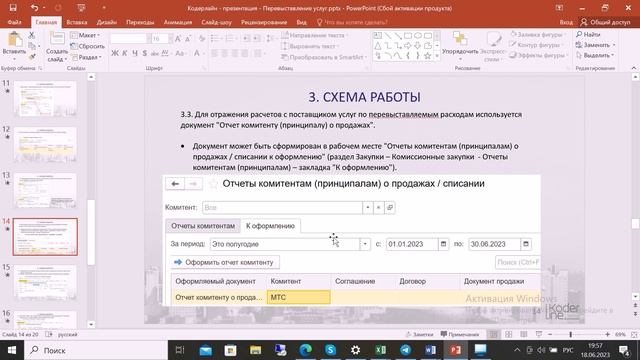
Task: Switch to reading view icon
Action: (524, 334)
